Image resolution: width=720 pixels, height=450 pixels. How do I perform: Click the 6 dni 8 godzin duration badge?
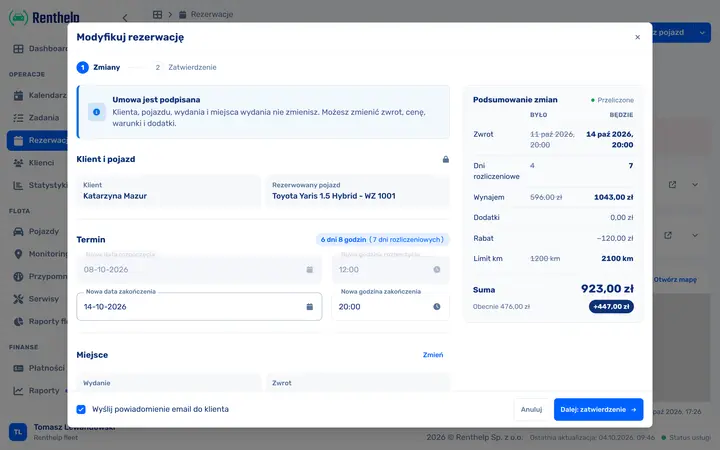pos(382,240)
